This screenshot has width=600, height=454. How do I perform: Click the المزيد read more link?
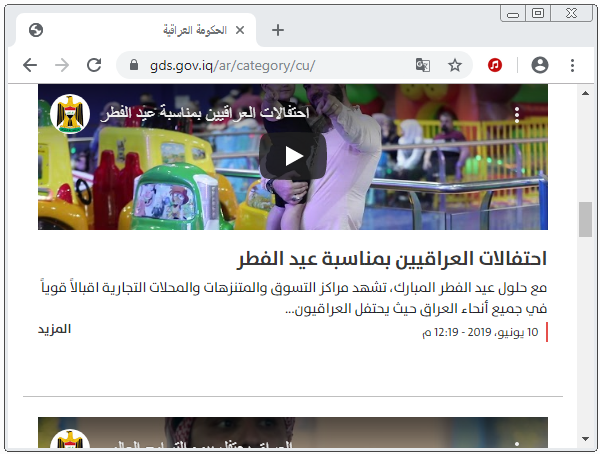click(54, 329)
